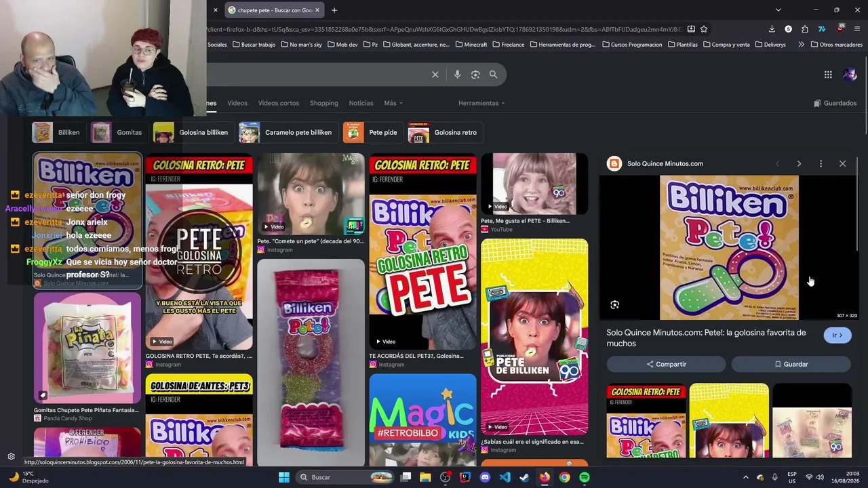Image resolution: width=868 pixels, height=488 pixels.
Task: Open the 'La Piñata' gomitas image result
Action: [x=87, y=348]
